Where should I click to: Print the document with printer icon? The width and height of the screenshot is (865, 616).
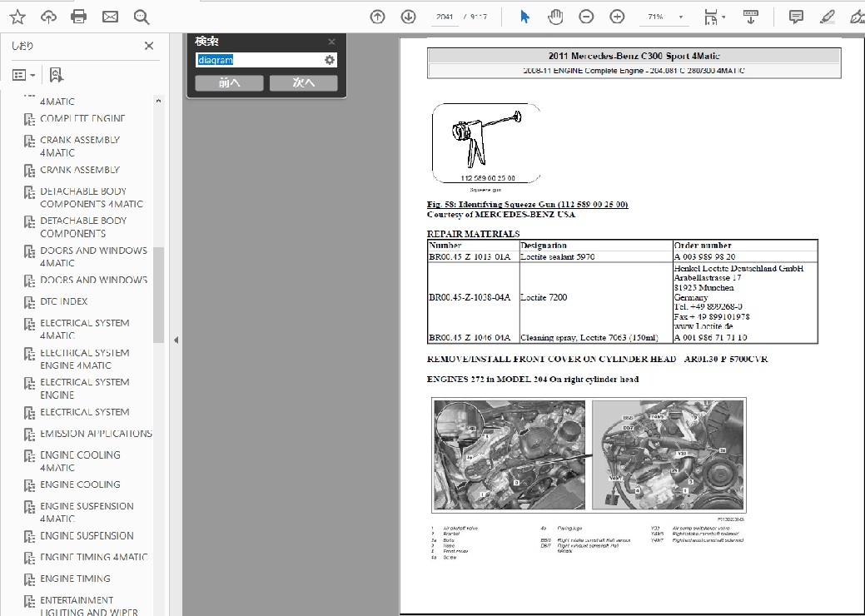(79, 17)
